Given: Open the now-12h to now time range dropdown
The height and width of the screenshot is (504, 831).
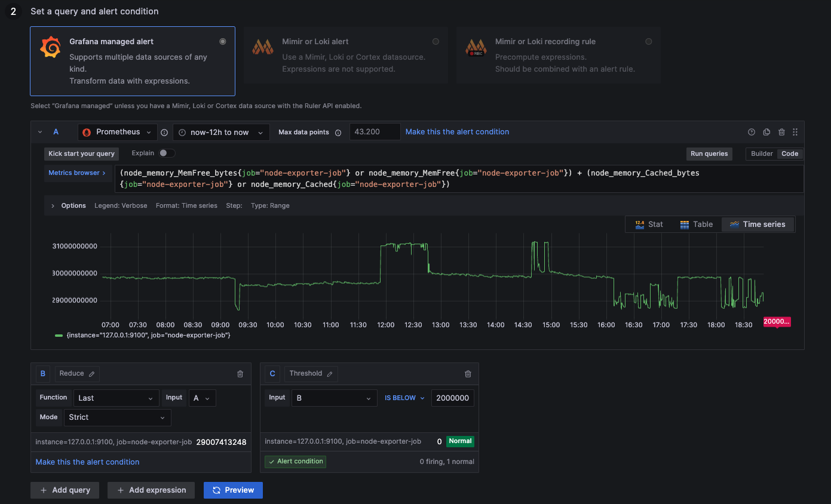Looking at the screenshot, I should (221, 132).
